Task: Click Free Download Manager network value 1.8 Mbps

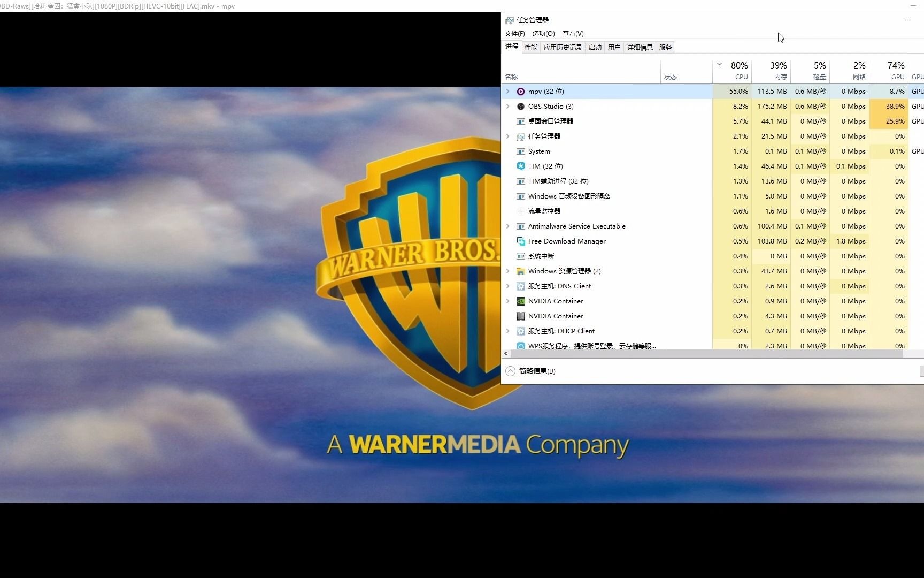Action: click(x=851, y=241)
